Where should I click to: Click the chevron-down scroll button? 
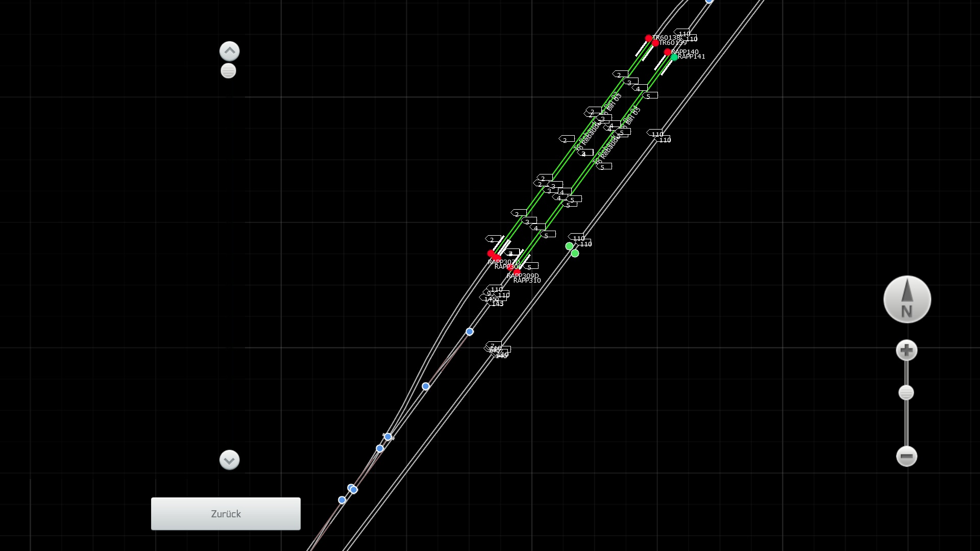pyautogui.click(x=229, y=460)
